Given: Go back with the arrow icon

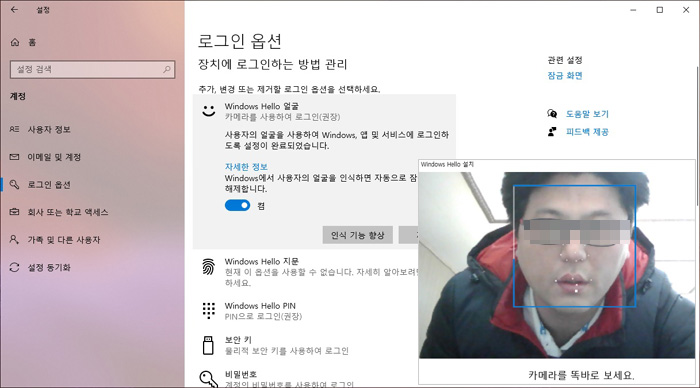Looking at the screenshot, I should click(x=15, y=9).
